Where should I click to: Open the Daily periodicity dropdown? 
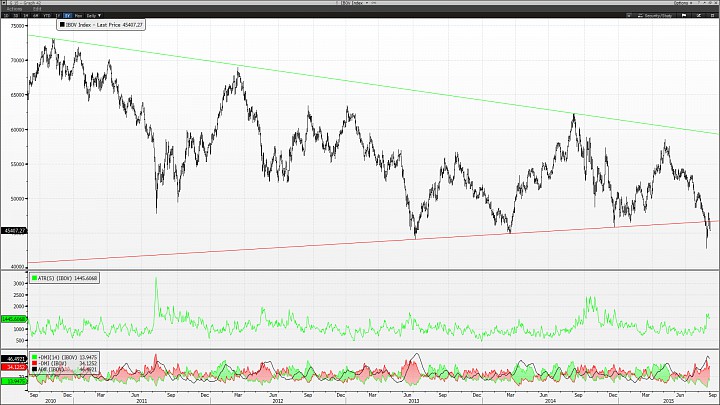click(x=94, y=16)
